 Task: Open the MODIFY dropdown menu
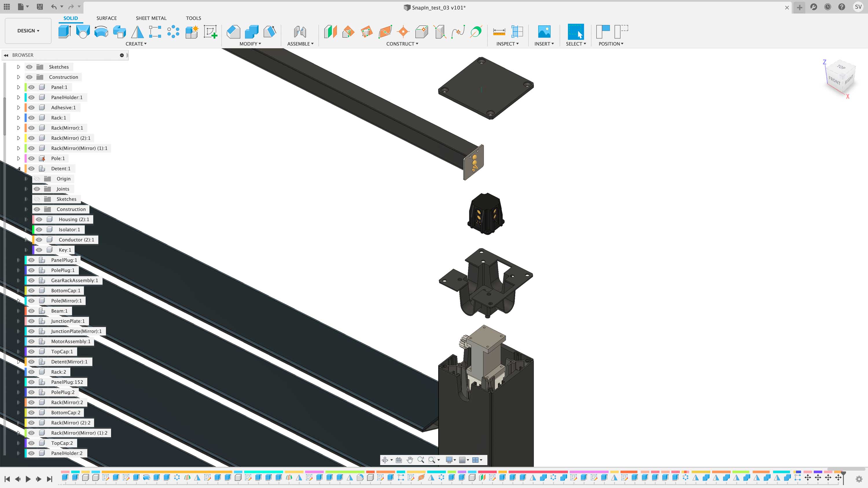tap(250, 44)
